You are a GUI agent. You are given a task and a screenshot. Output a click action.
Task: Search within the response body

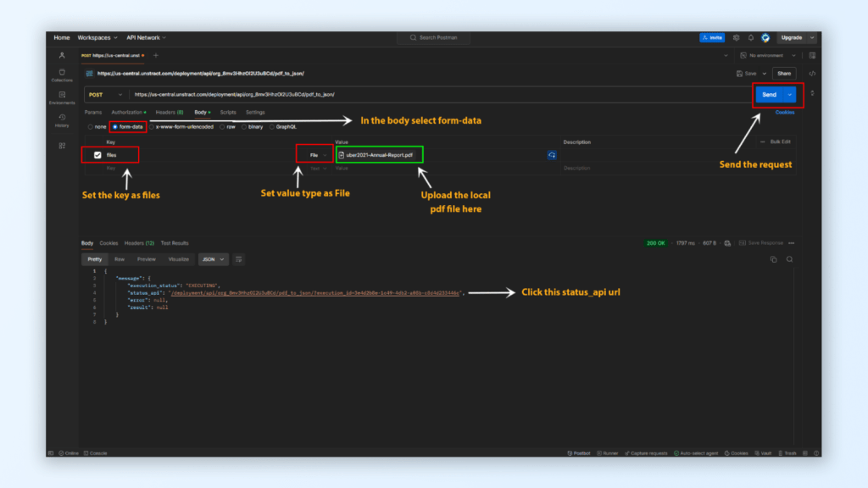coord(790,259)
